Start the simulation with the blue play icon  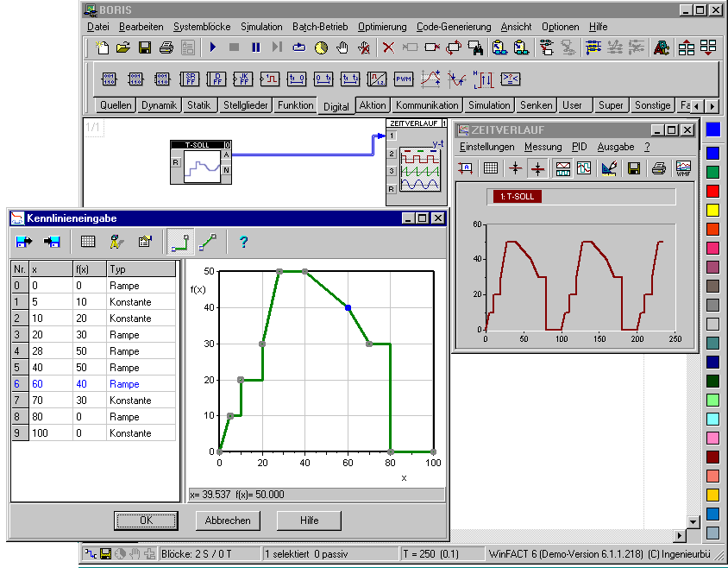[x=213, y=47]
